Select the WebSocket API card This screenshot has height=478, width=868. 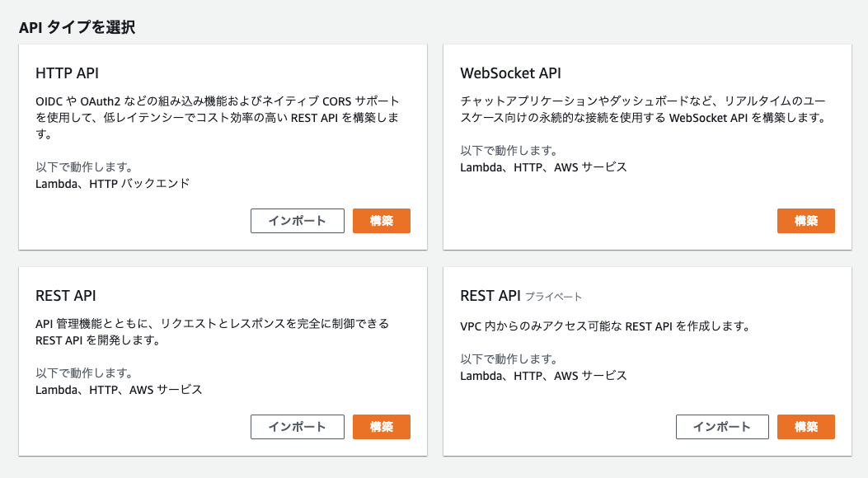pos(647,147)
